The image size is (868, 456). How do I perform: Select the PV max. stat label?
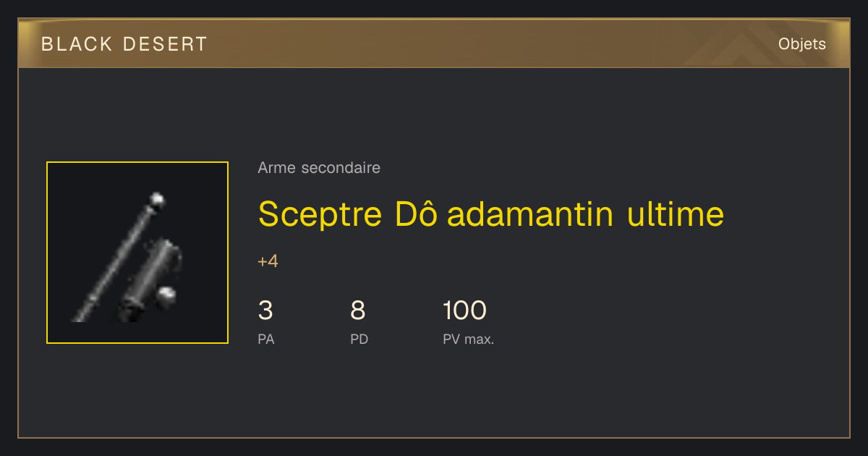[x=469, y=339]
